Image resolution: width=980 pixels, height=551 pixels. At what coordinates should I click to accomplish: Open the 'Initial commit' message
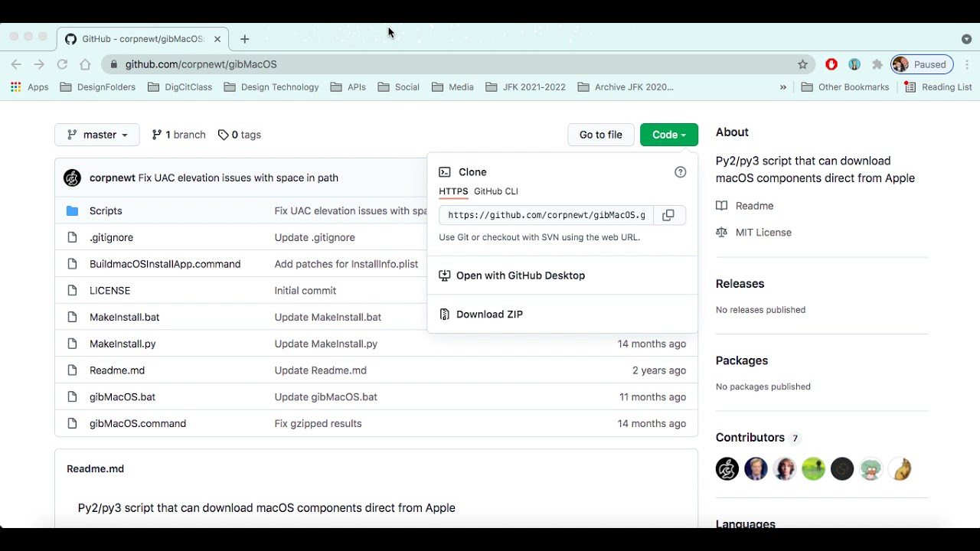pos(305,291)
